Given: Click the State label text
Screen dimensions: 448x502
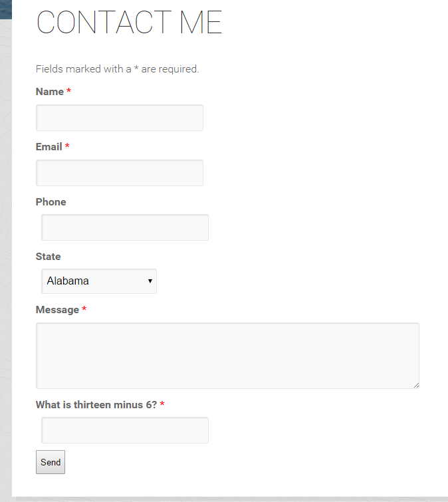Looking at the screenshot, I should [x=49, y=257].
